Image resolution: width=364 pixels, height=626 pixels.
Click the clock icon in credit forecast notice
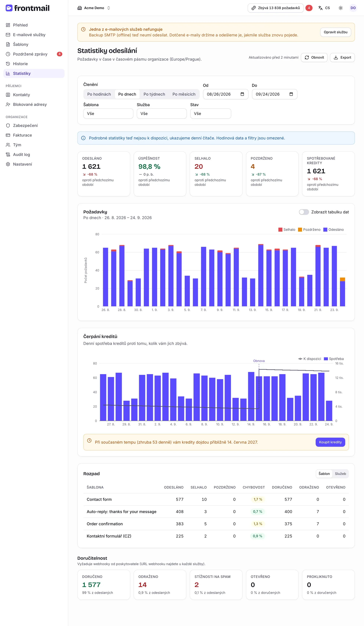coord(89,440)
